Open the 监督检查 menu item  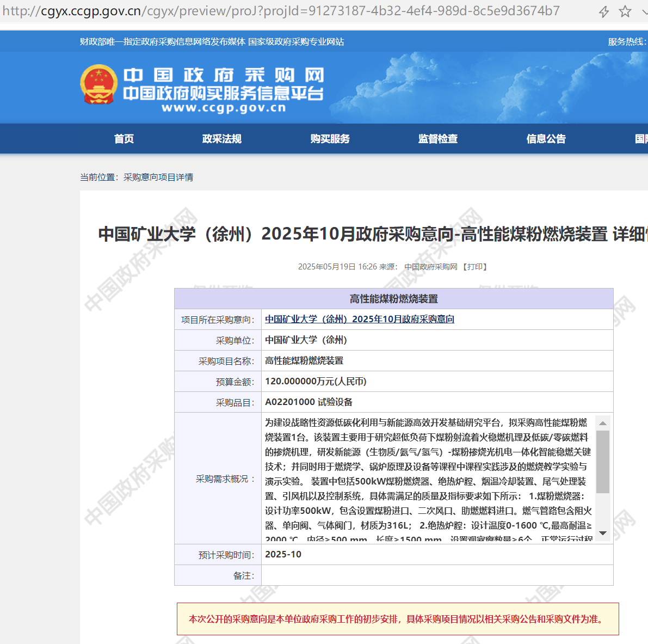pyautogui.click(x=438, y=139)
